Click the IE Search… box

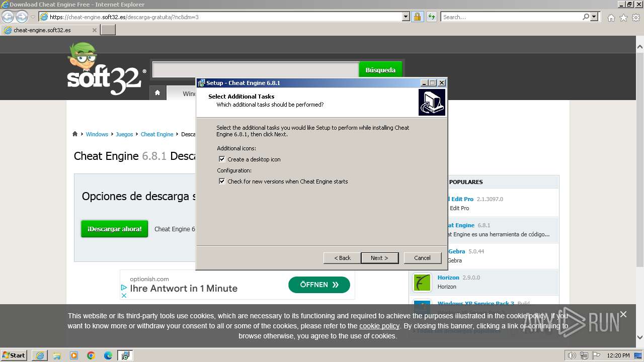click(511, 17)
